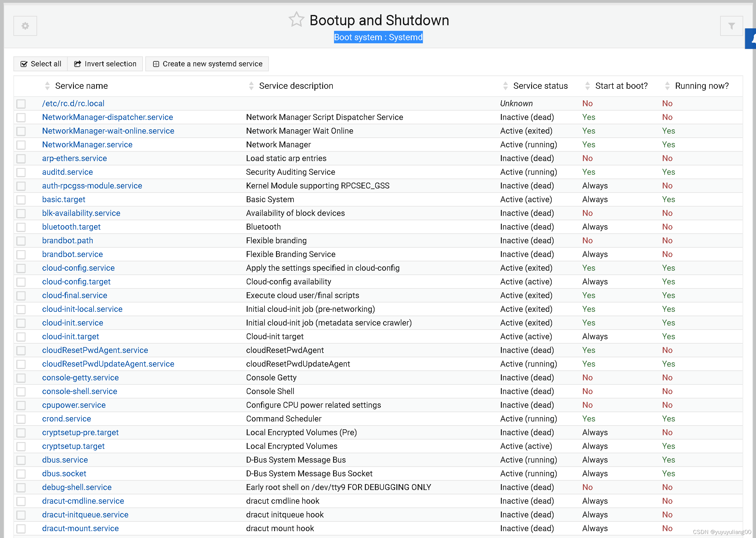Click the sort arrows beside Service status

pyautogui.click(x=505, y=85)
